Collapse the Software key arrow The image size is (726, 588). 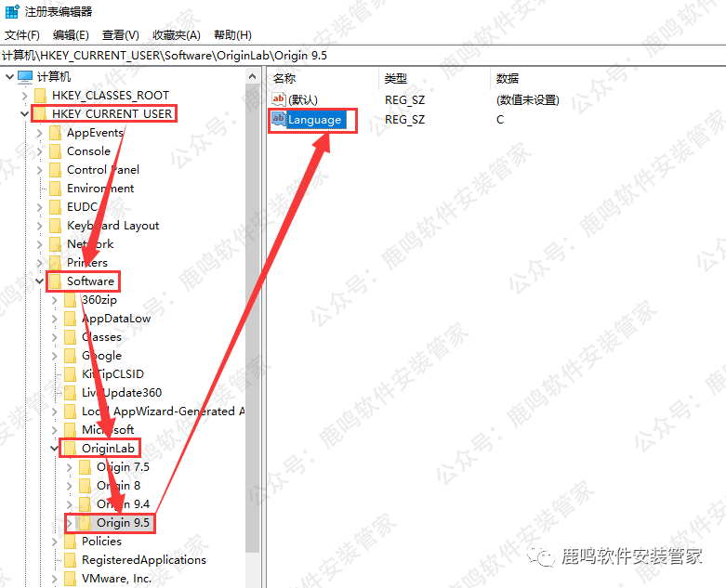39,281
